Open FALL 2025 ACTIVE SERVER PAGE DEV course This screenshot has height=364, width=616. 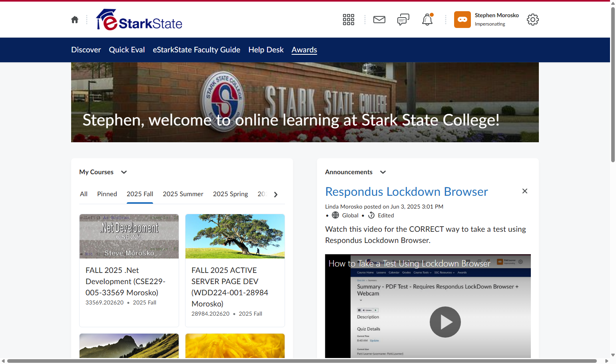pyautogui.click(x=230, y=287)
